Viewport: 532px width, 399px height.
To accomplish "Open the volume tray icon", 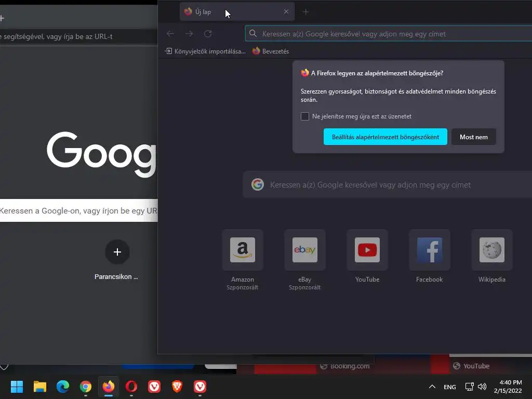I will click(482, 387).
